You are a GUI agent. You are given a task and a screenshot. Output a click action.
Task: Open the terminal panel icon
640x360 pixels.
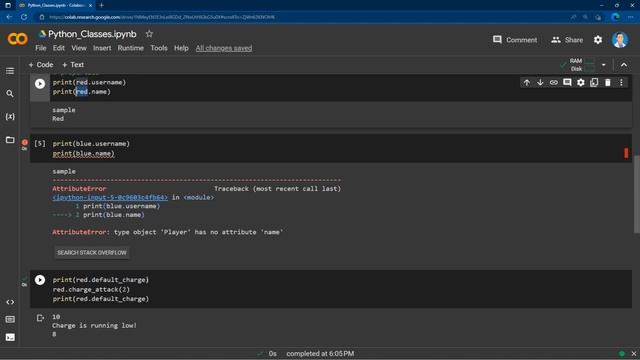point(10,337)
